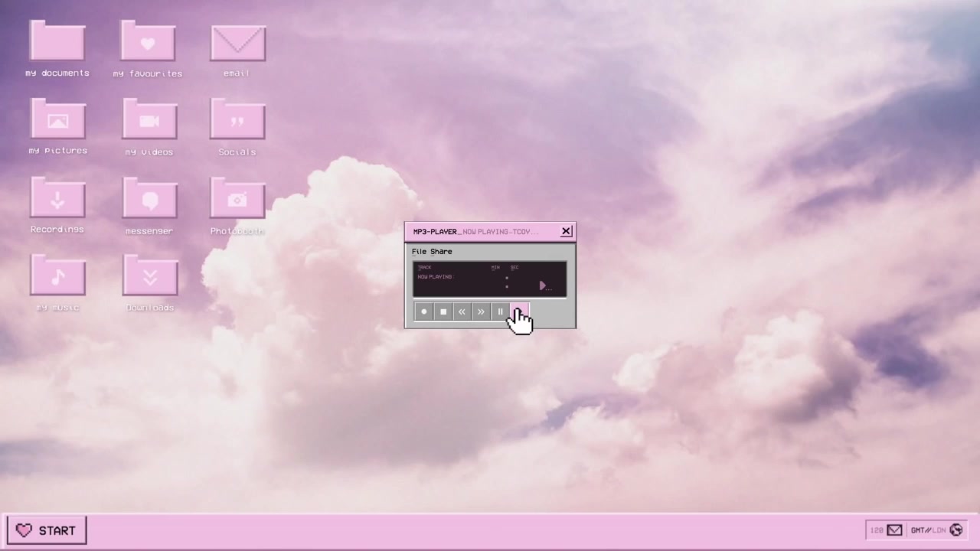This screenshot has width=980, height=551.
Task: Click the START button on the taskbar
Action: coord(47,530)
